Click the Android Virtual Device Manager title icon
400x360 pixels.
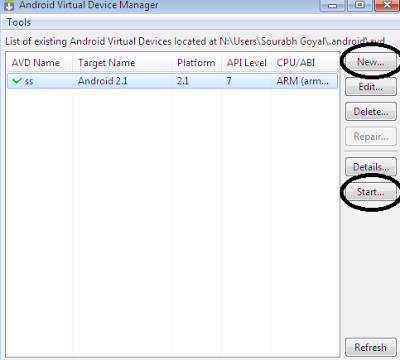click(x=9, y=5)
